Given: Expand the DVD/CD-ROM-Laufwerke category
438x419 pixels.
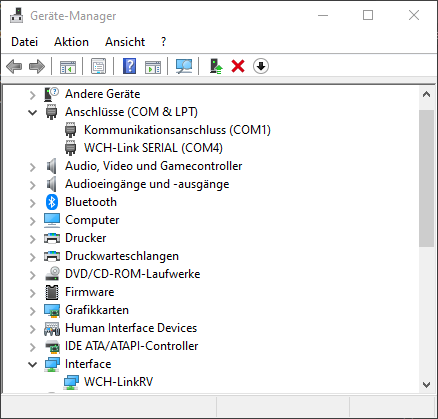Looking at the screenshot, I should pyautogui.click(x=32, y=275).
